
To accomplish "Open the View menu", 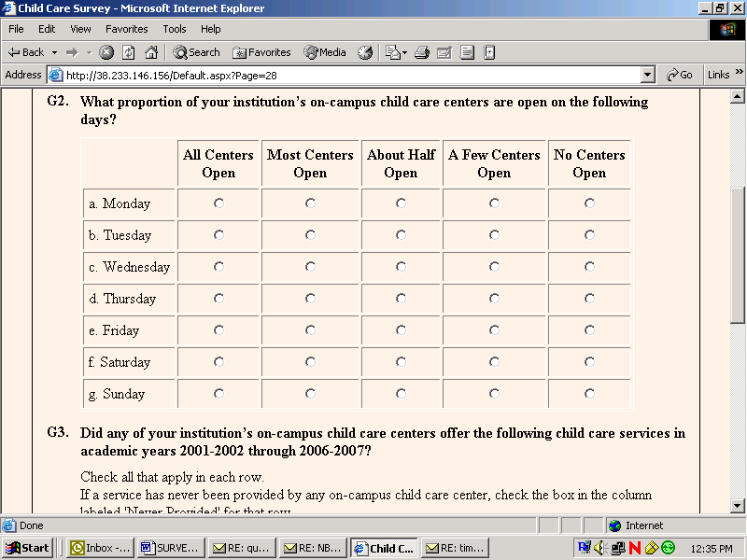I will (80, 29).
